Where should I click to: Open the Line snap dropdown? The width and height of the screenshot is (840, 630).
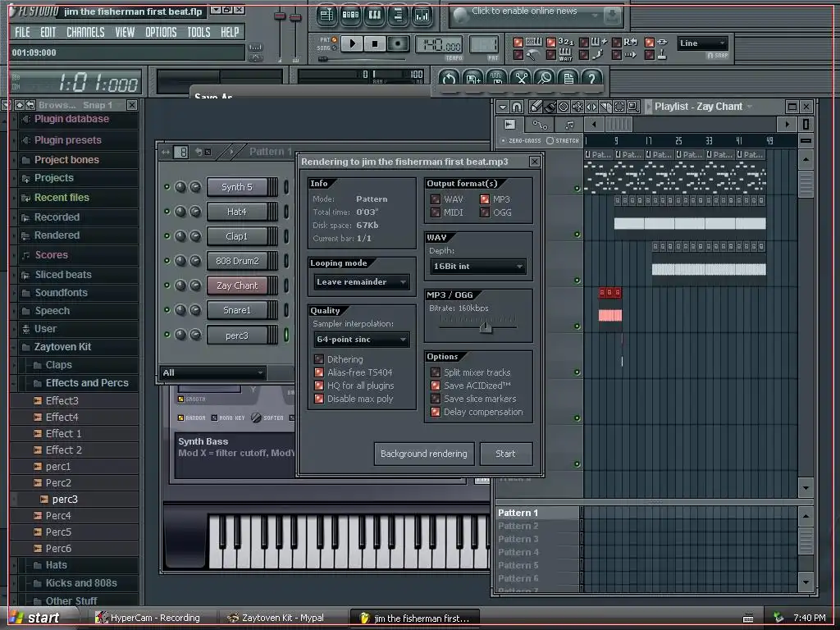(x=702, y=43)
